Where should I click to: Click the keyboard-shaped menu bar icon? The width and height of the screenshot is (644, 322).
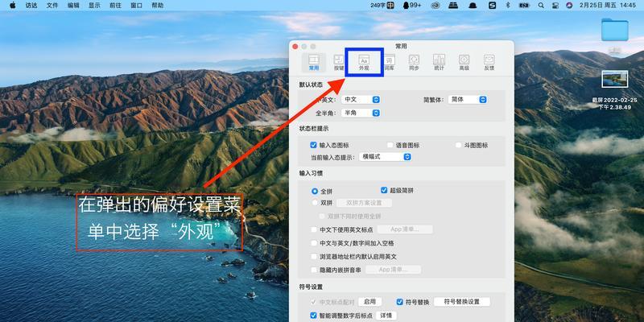pos(453,6)
